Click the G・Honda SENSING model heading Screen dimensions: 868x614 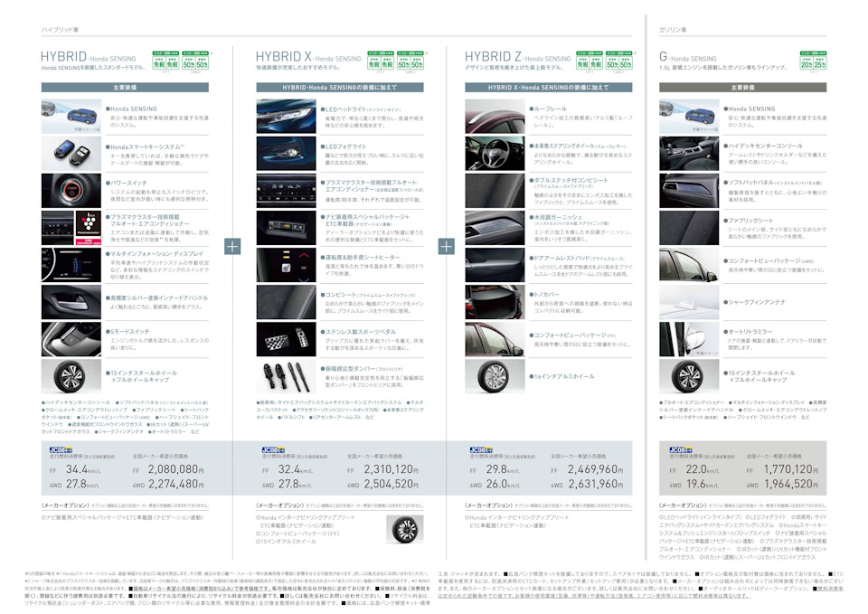click(688, 57)
